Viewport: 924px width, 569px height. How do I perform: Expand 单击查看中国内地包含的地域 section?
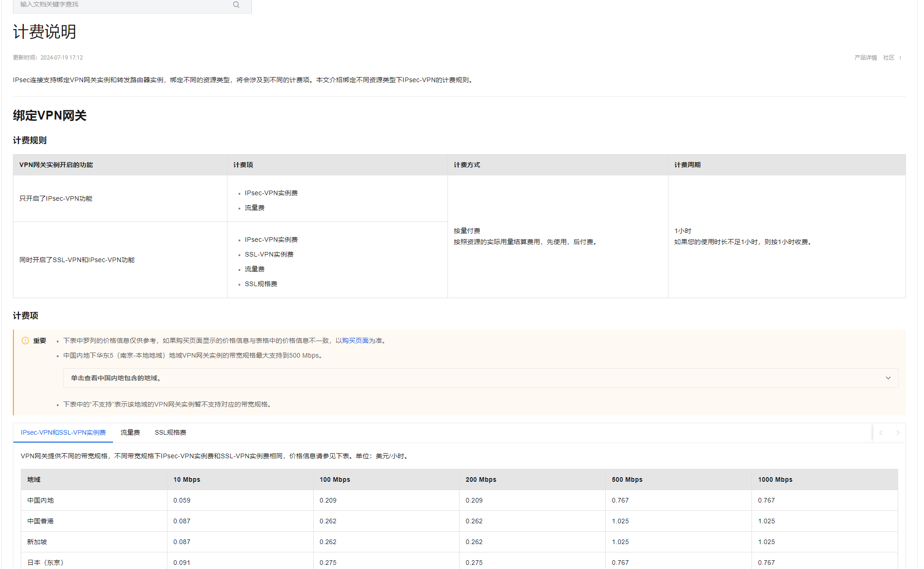click(481, 378)
